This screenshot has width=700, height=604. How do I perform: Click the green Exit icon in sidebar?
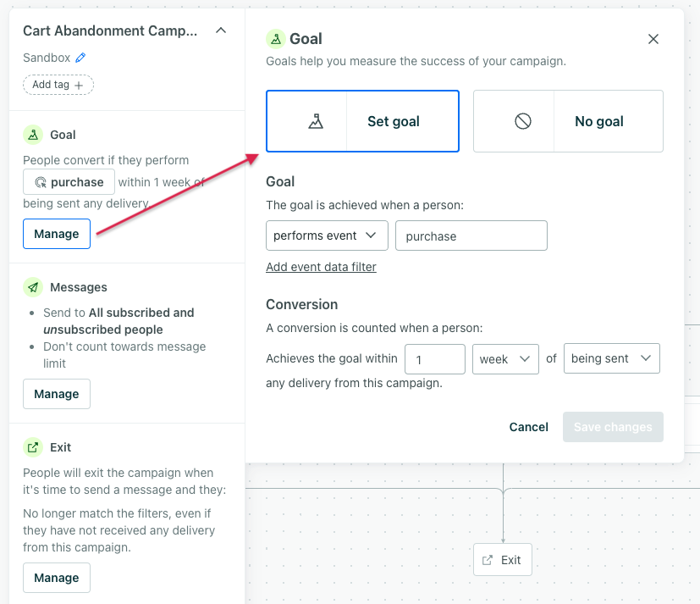pyautogui.click(x=33, y=447)
